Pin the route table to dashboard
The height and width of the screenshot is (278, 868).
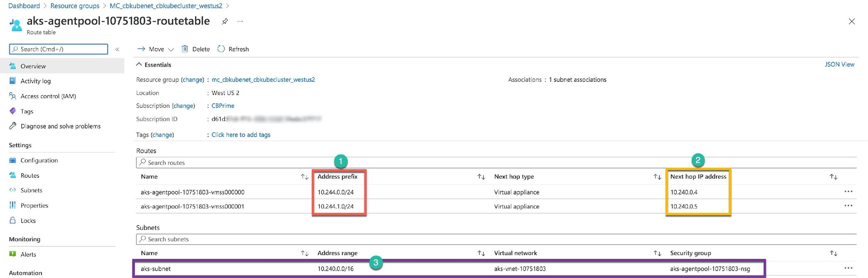click(x=225, y=21)
